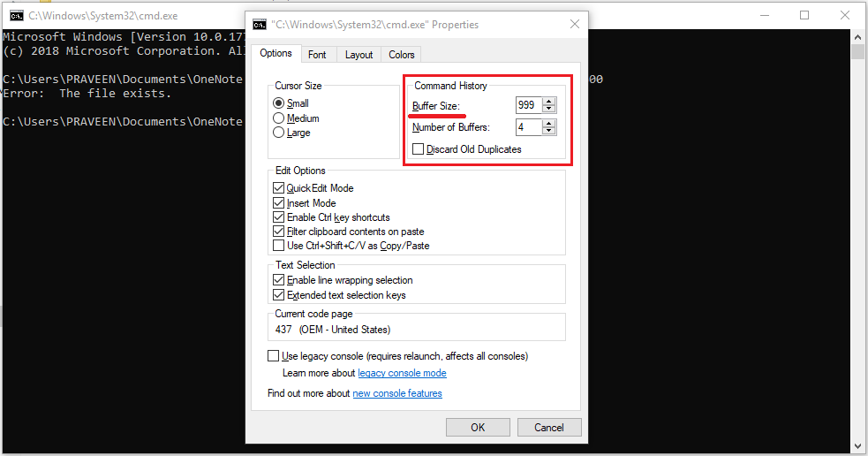Choose the Large cursor size option
This screenshot has width=868, height=456.
point(278,133)
